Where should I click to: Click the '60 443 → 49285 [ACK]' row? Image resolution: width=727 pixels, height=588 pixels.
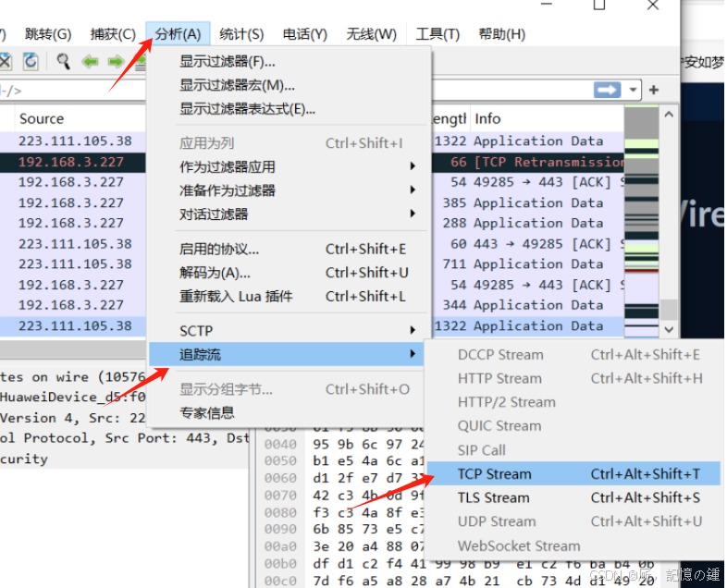(527, 244)
